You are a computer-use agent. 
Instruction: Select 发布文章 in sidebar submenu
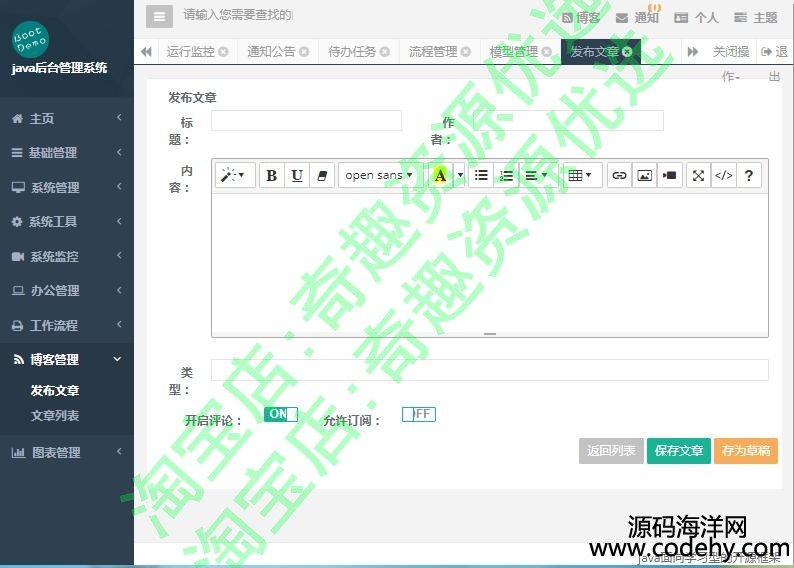[55, 390]
